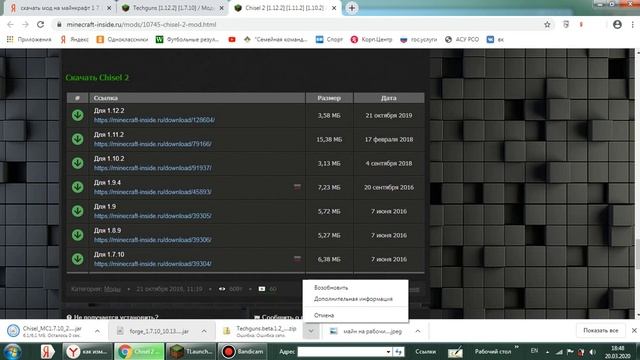This screenshot has width=640, height=360.
Task: Click the Категория Моды link
Action: 112,289
